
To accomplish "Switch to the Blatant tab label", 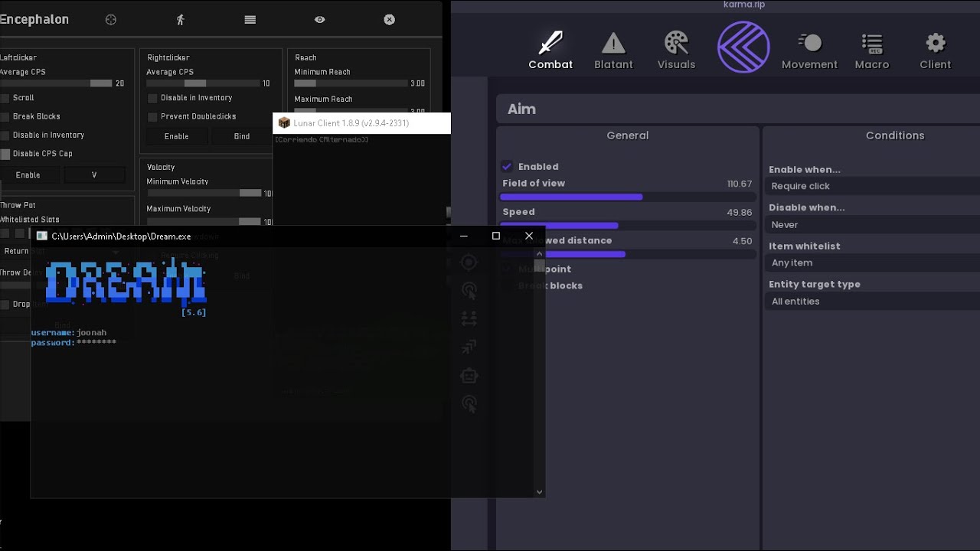I will tap(613, 64).
